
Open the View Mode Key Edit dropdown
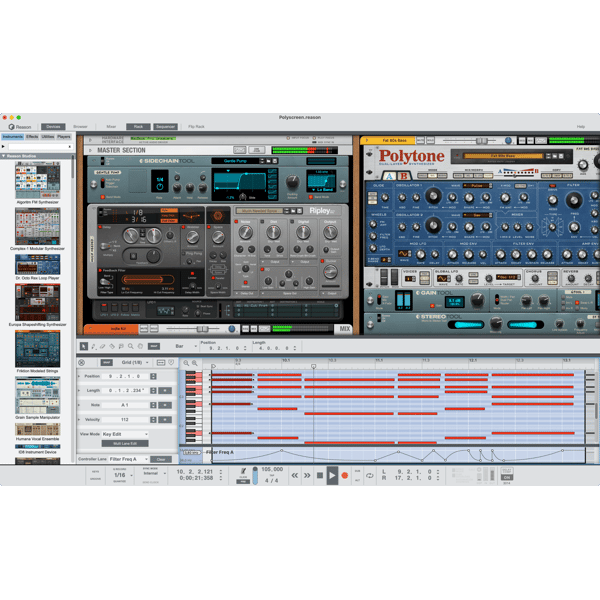coord(125,434)
